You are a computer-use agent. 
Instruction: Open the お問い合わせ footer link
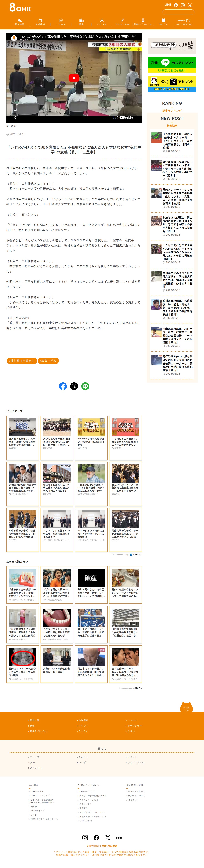click(x=85, y=821)
